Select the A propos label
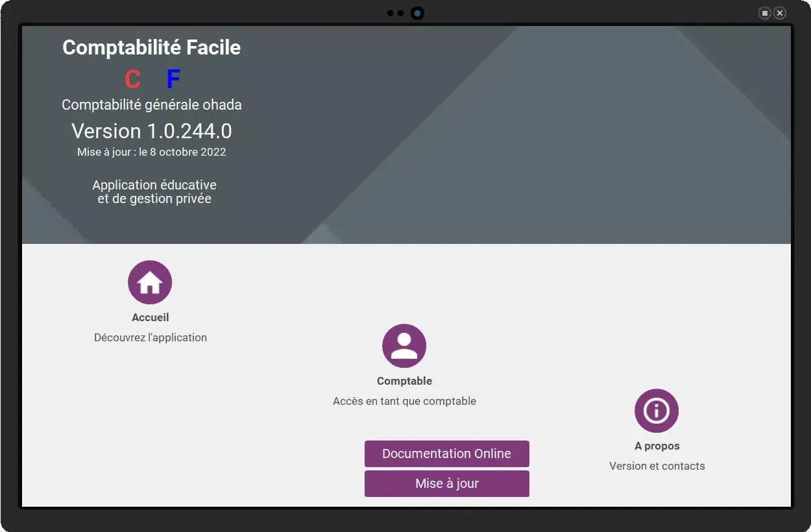This screenshot has height=532, width=811. pyautogui.click(x=657, y=446)
